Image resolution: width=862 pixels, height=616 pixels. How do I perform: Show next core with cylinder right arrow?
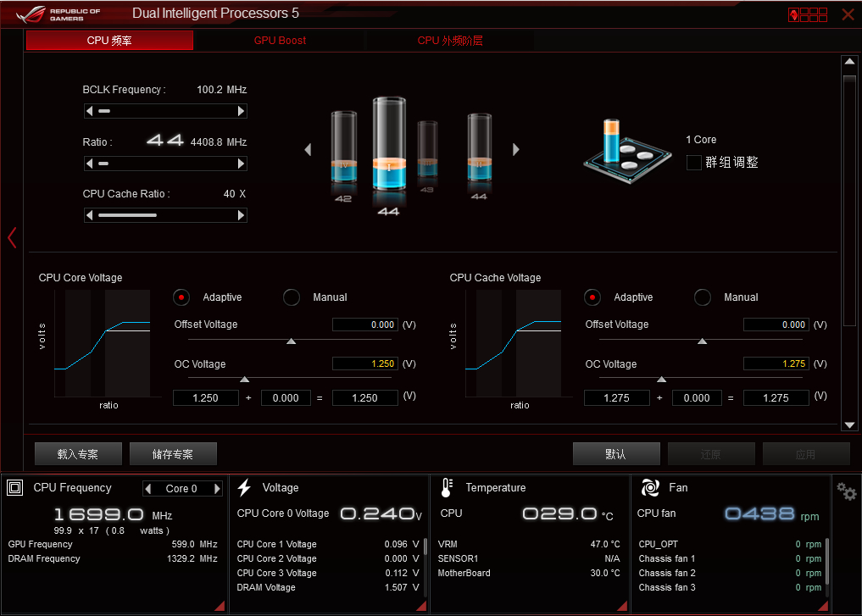(515, 149)
